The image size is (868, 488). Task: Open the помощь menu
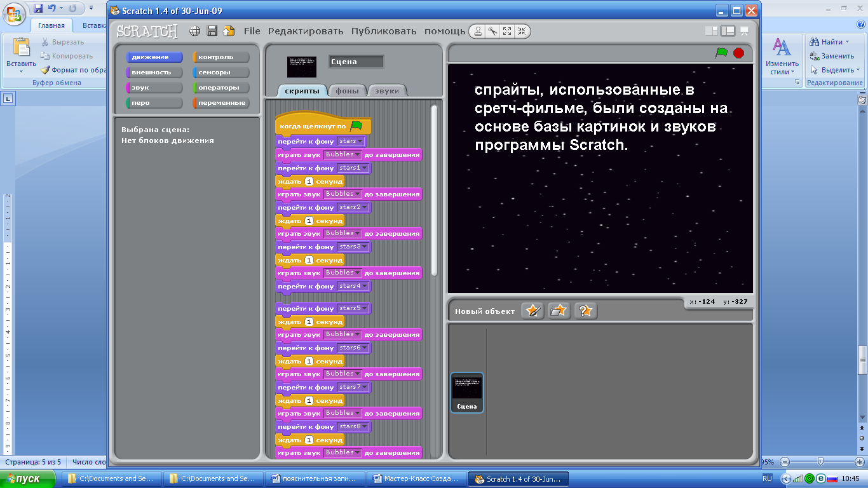(445, 31)
